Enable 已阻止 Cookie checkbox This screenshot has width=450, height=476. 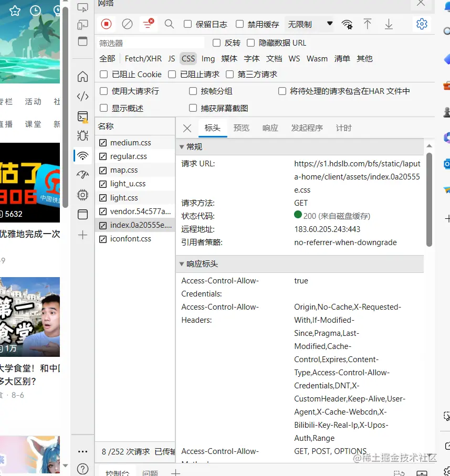[x=103, y=75]
